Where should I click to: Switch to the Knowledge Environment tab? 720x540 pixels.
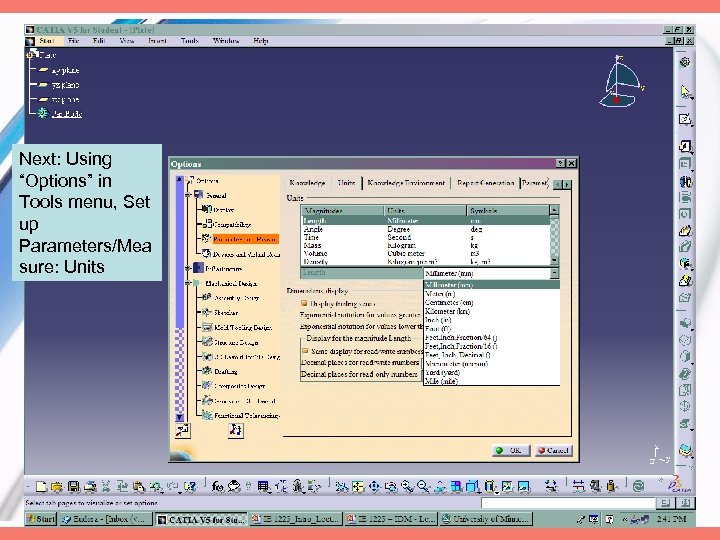pos(406,183)
